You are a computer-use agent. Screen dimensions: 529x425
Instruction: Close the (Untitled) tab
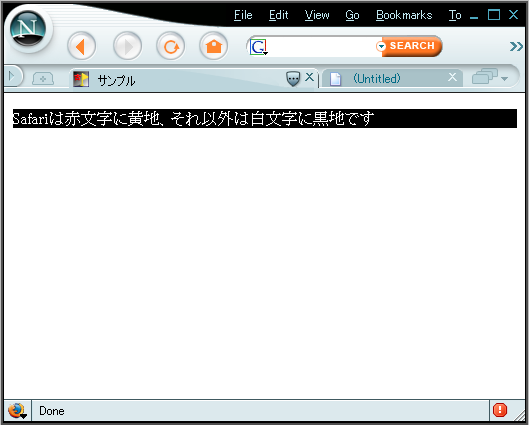click(452, 78)
